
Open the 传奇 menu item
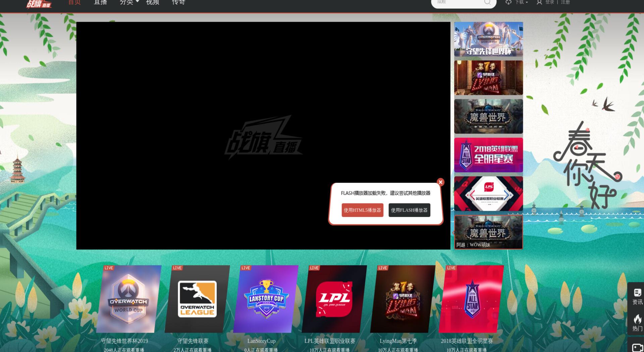point(178,2)
